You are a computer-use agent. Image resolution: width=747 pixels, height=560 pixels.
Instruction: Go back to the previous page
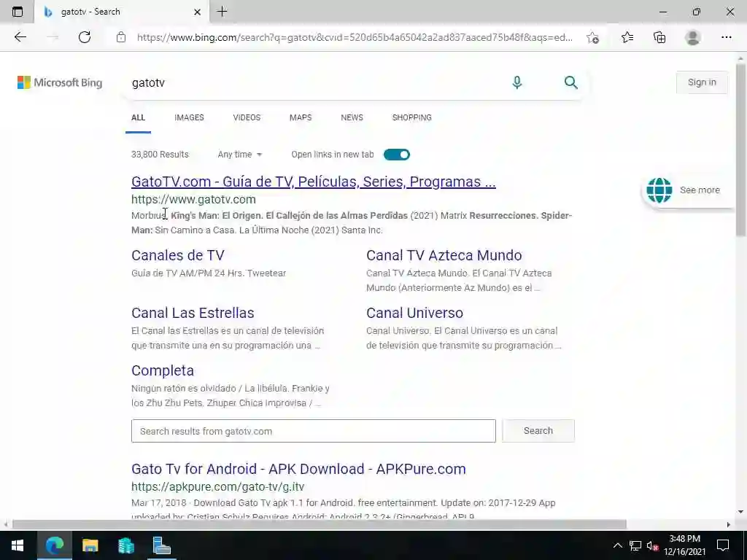[20, 37]
